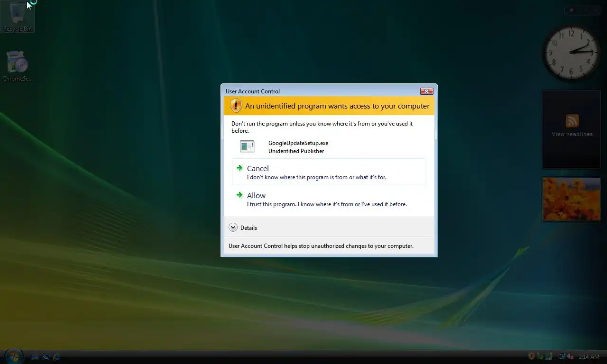
Task: Click the 'Unidentified Publisher' text
Action: (296, 151)
